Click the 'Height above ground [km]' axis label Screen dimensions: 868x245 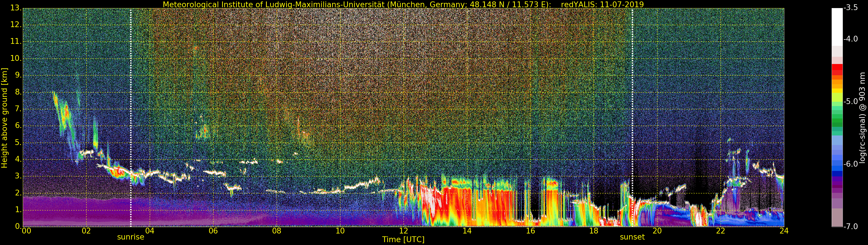click(x=4, y=118)
